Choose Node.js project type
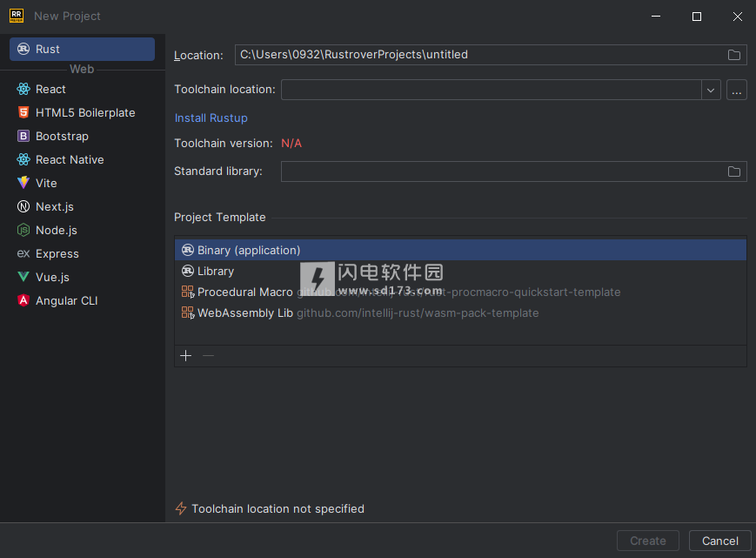 [82, 231]
